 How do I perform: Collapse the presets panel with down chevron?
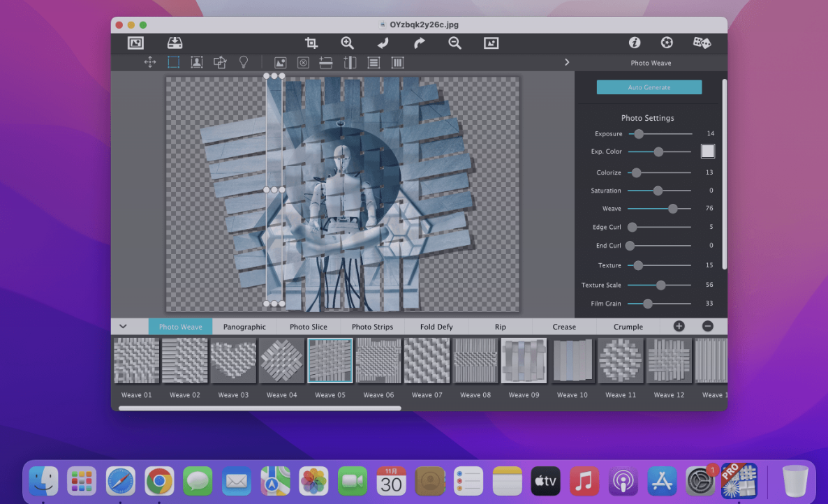(123, 326)
